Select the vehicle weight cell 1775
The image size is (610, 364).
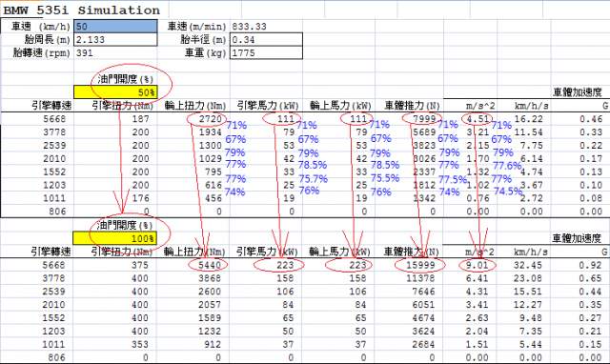(266, 53)
